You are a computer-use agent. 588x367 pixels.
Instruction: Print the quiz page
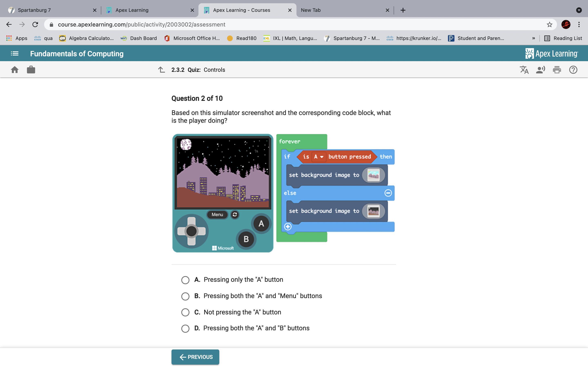[x=557, y=70]
